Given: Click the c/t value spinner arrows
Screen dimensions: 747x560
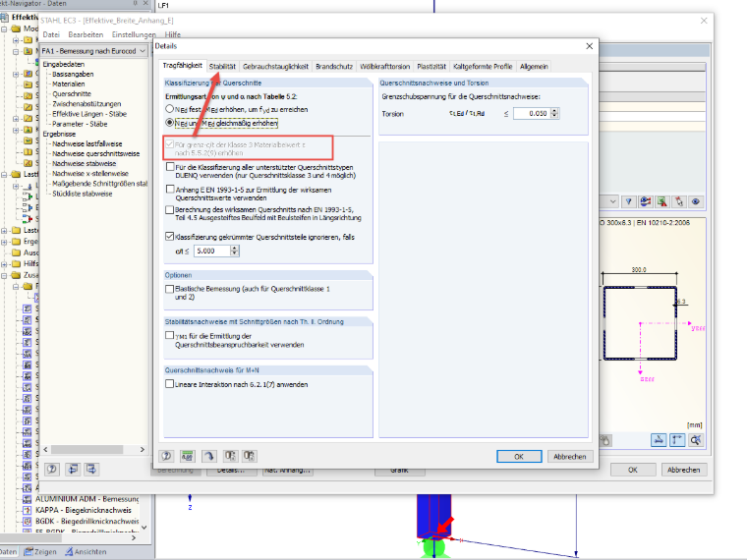Looking at the screenshot, I should click(234, 251).
